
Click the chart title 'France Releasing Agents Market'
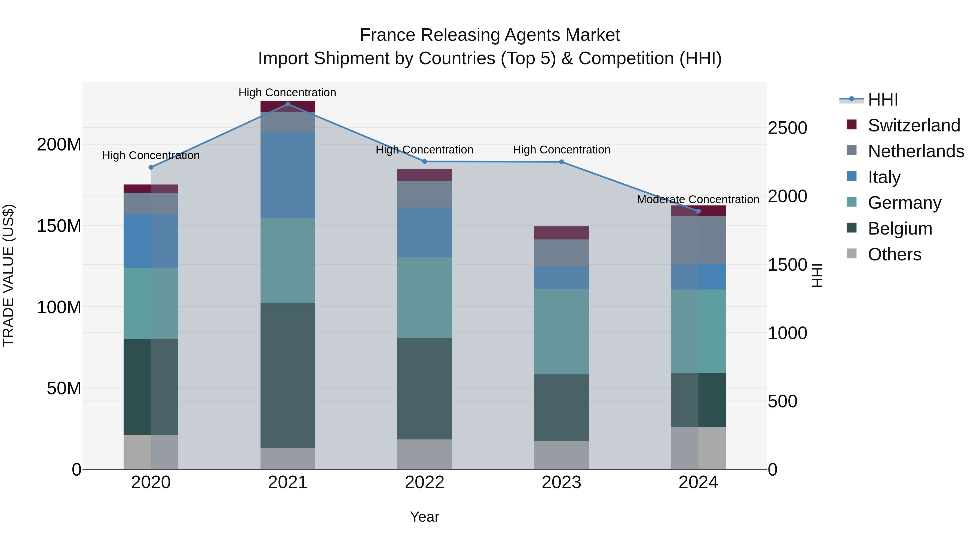tap(490, 35)
